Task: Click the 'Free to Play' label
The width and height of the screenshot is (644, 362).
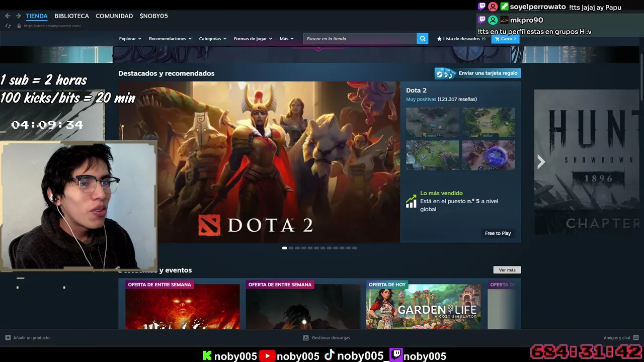Action: [498, 233]
